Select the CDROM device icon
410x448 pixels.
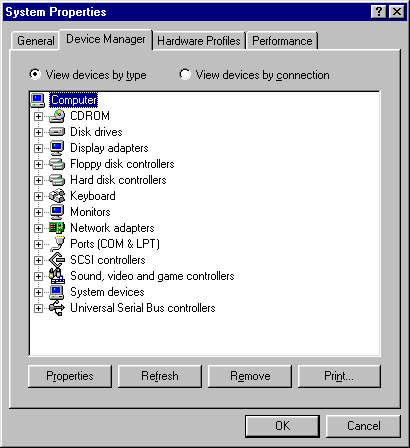[57, 116]
